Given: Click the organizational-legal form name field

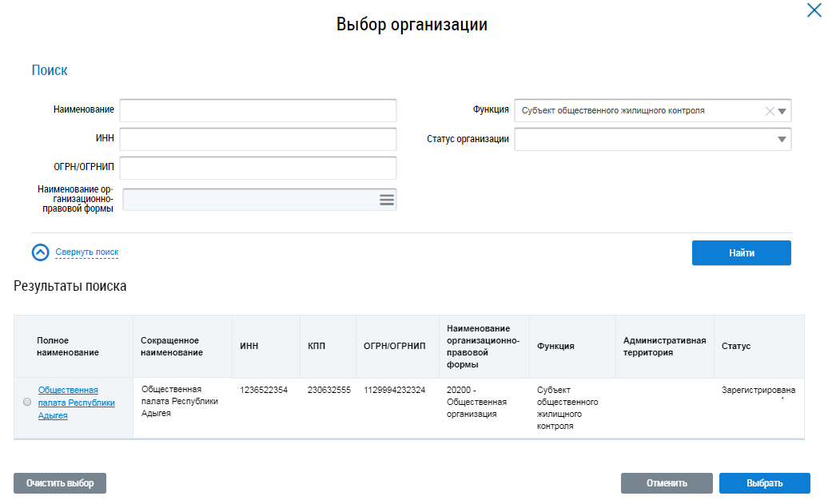Looking at the screenshot, I should click(249, 200).
